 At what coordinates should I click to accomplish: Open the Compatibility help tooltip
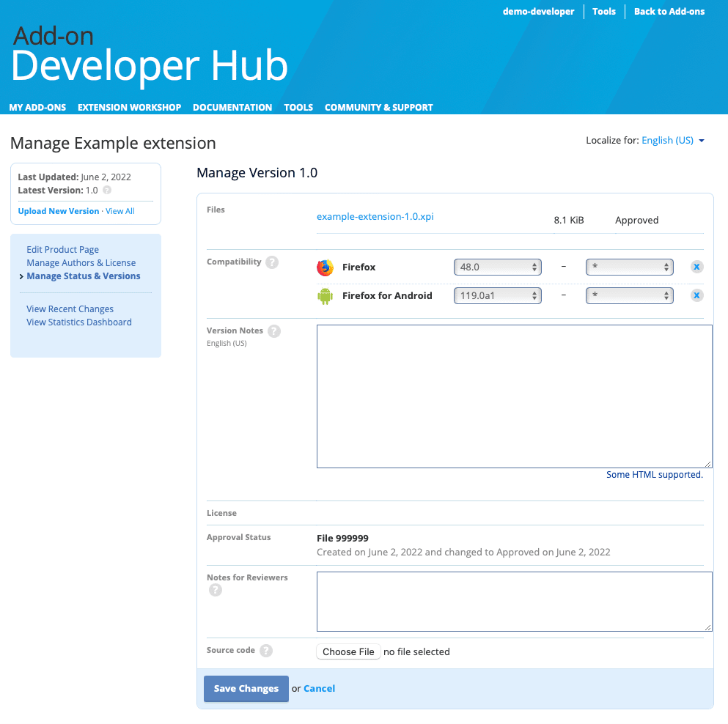273,262
